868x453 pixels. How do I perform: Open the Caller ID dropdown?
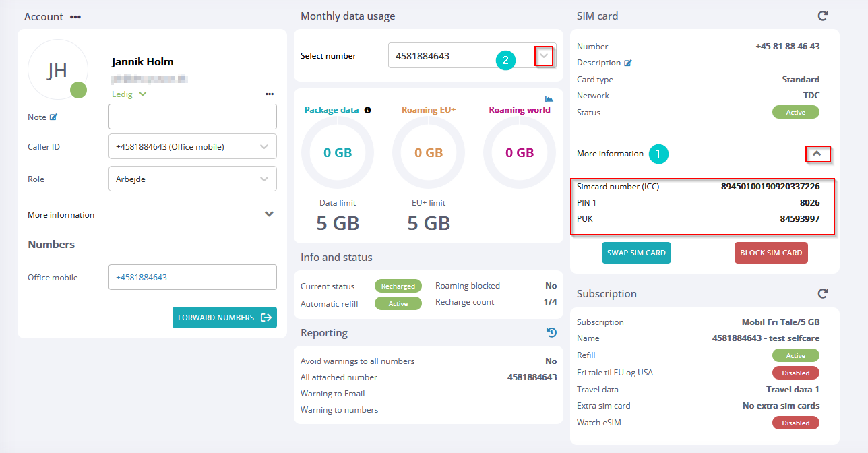[x=193, y=146]
